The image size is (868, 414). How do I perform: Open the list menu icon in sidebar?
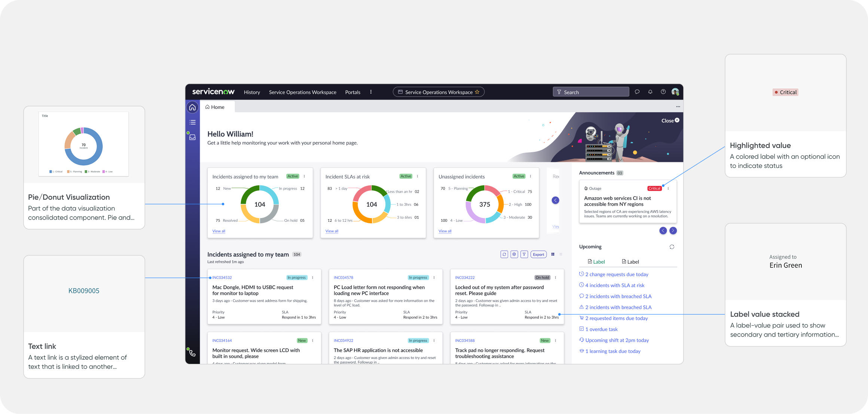click(192, 122)
